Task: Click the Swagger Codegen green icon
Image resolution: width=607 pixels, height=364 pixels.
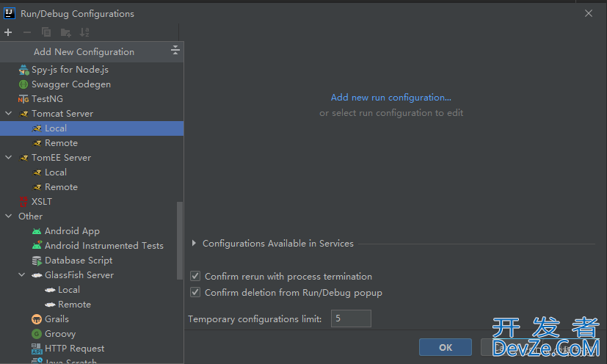Action: click(x=23, y=84)
